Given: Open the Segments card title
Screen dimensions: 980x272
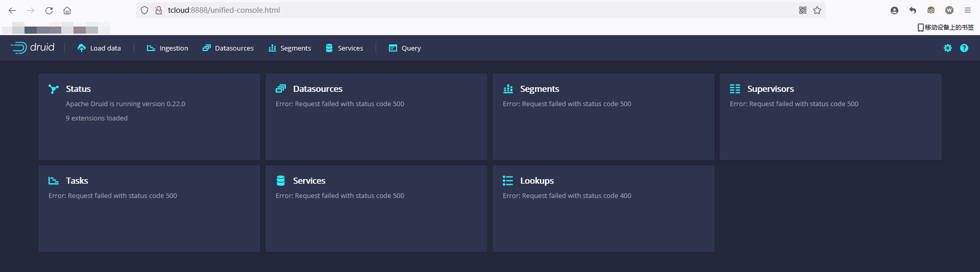Looking at the screenshot, I should [540, 89].
